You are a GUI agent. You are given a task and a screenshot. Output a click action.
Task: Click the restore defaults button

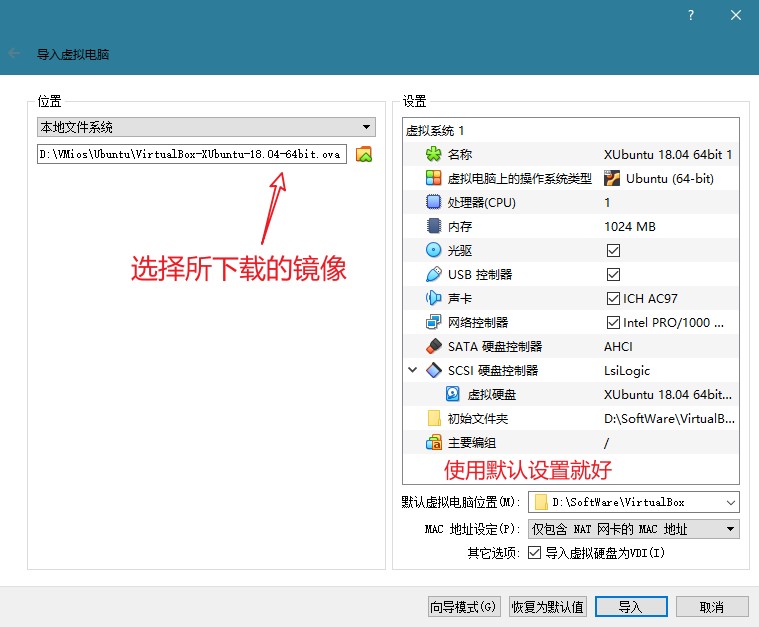(547, 607)
